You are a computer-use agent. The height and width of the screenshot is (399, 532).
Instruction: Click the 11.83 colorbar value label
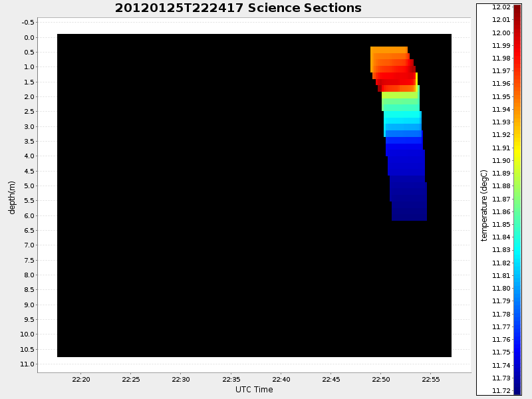click(x=501, y=250)
